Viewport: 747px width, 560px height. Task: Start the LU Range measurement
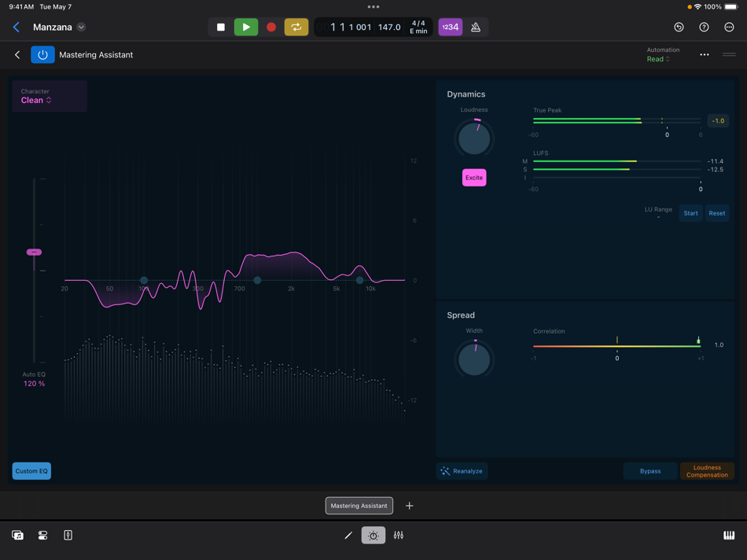[x=690, y=213]
